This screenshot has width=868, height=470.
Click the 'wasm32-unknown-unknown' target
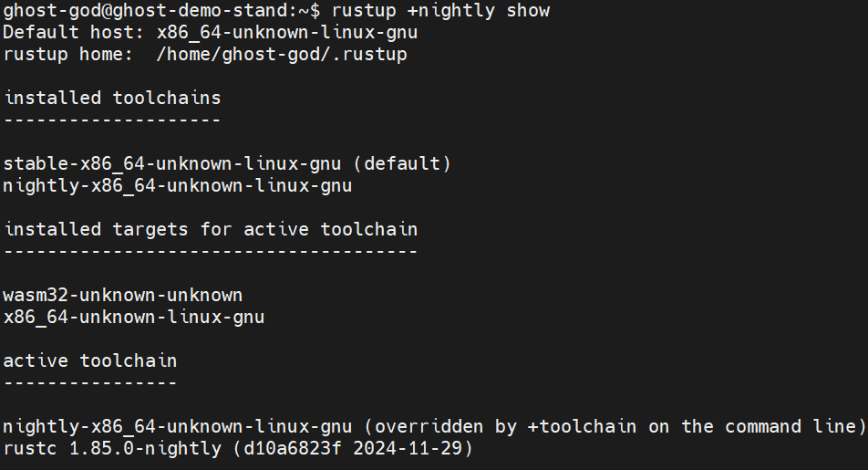[123, 295]
